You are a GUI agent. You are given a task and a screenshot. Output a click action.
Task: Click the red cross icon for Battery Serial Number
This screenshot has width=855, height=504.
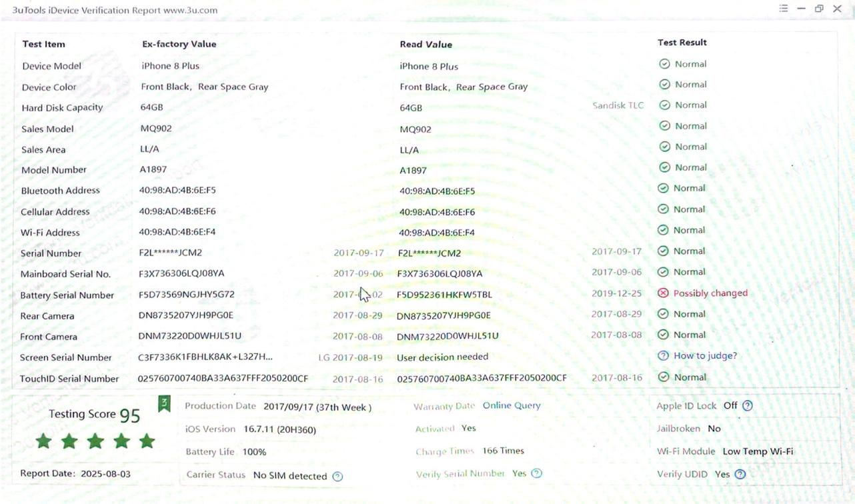click(x=663, y=293)
